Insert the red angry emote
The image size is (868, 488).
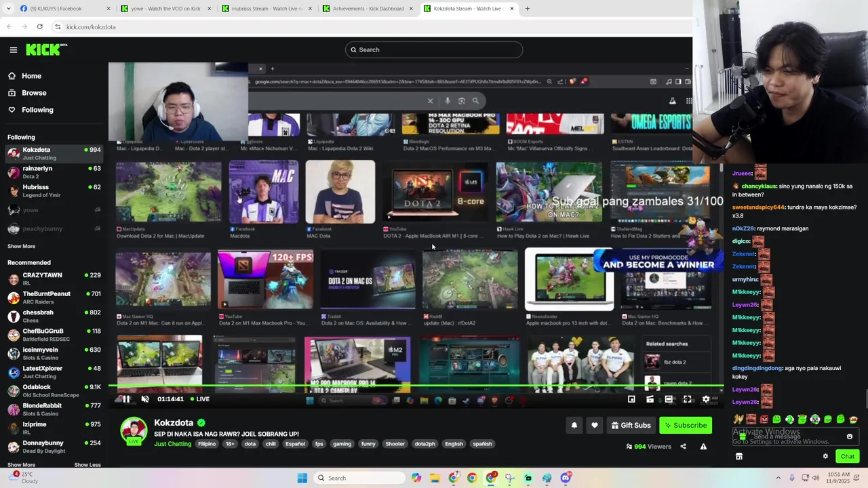pos(764,420)
